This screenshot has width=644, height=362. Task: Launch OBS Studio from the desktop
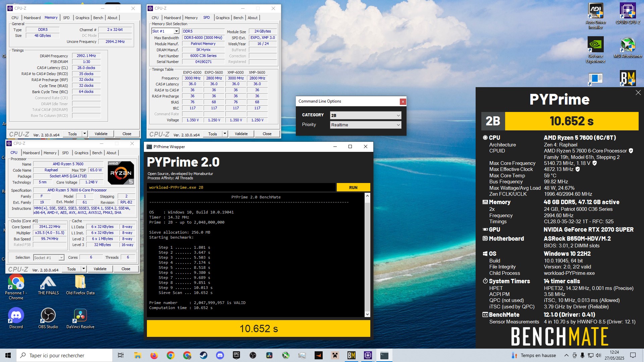pyautogui.click(x=48, y=318)
